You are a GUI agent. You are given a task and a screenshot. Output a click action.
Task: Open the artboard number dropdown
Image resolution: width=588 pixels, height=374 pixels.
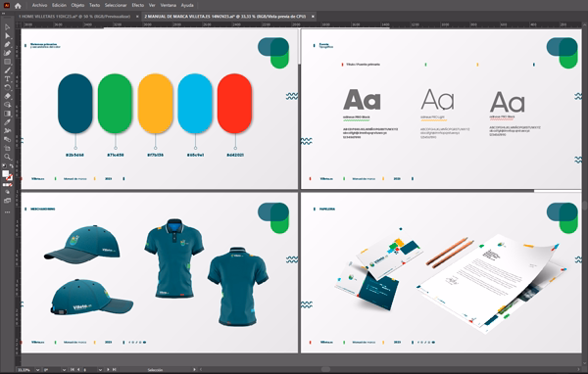[x=100, y=370]
